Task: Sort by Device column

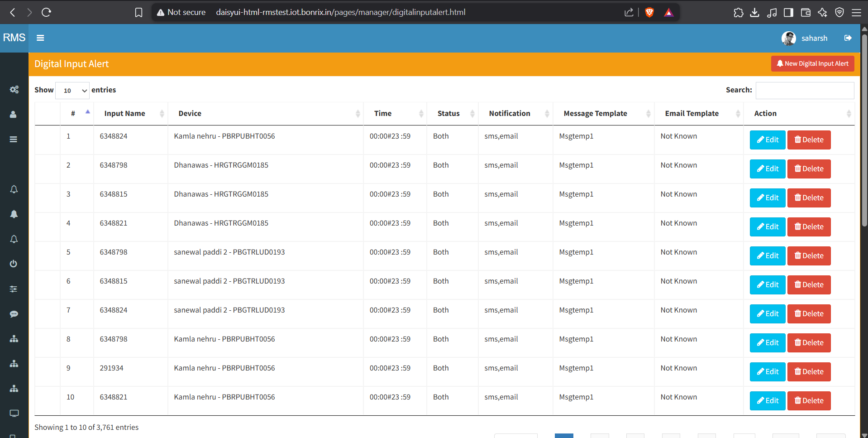Action: [265, 114]
